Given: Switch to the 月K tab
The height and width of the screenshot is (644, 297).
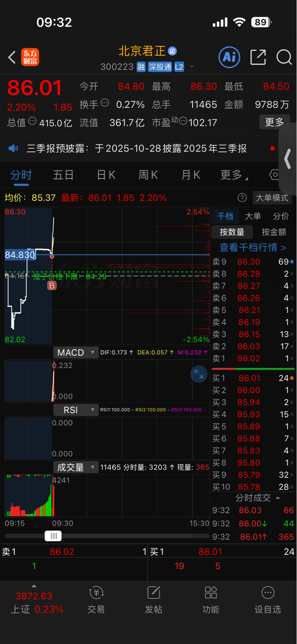Looking at the screenshot, I should pyautogui.click(x=190, y=175).
